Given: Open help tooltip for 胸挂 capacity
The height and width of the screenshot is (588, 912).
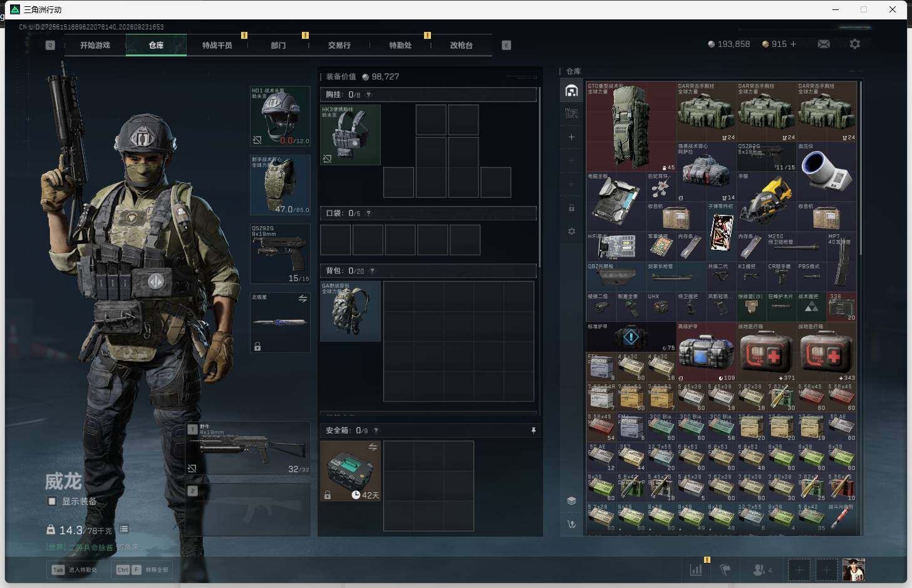Looking at the screenshot, I should [x=368, y=95].
